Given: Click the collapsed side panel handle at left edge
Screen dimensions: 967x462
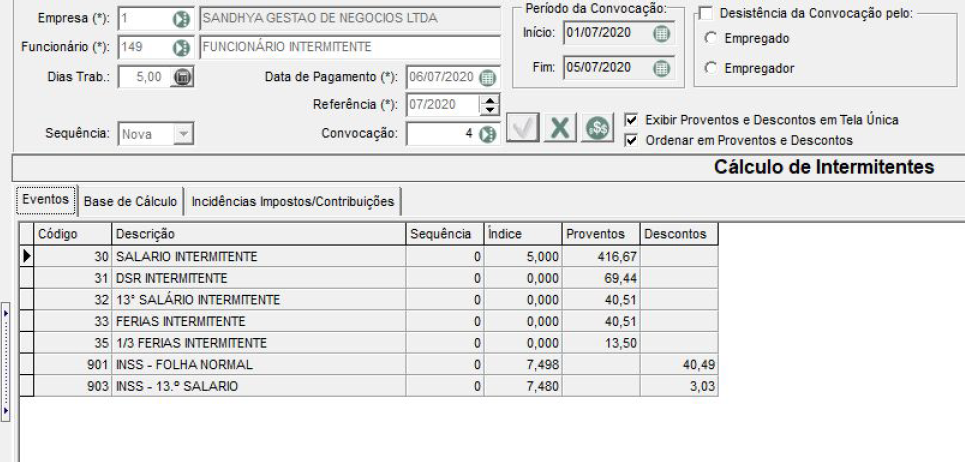Looking at the screenshot, I should (x=6, y=361).
